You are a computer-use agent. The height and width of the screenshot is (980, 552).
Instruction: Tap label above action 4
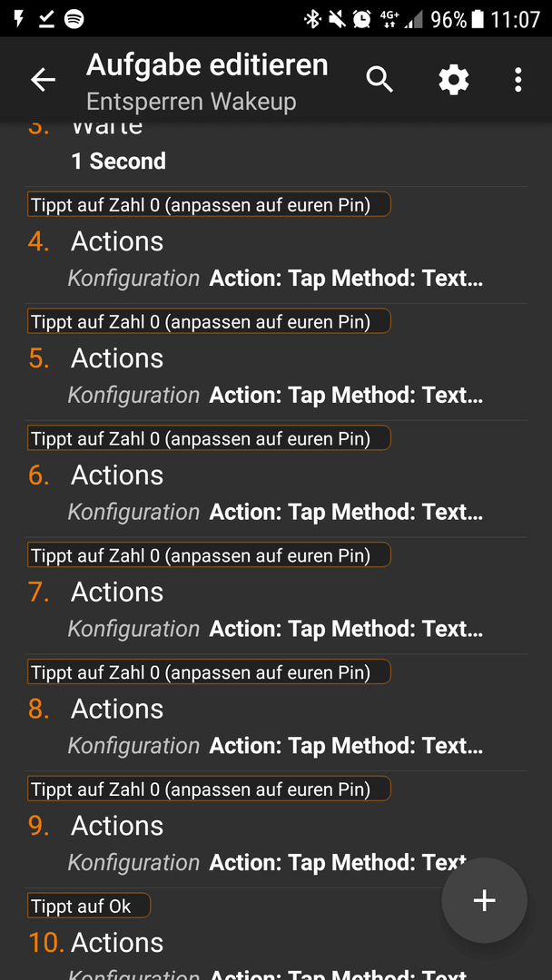click(209, 204)
